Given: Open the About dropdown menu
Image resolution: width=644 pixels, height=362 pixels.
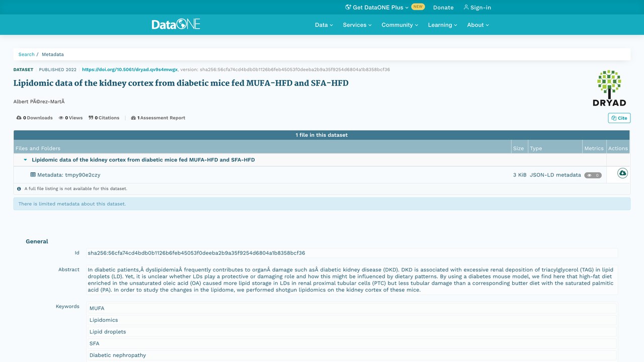Looking at the screenshot, I should tap(478, 25).
